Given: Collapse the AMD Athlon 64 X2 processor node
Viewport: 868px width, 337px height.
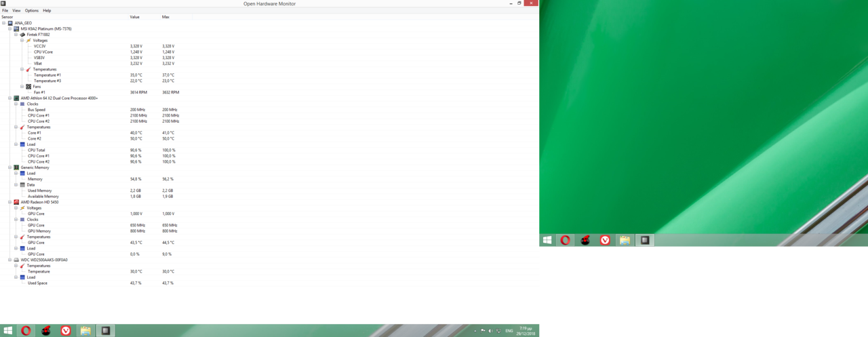Looking at the screenshot, I should tap(9, 98).
